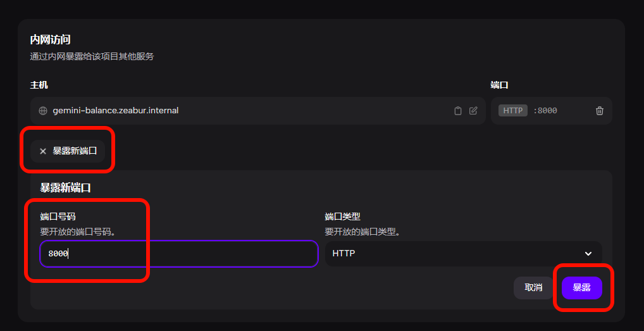
Task: Click the X icon on 暴露新端口 toggle
Action: click(43, 151)
